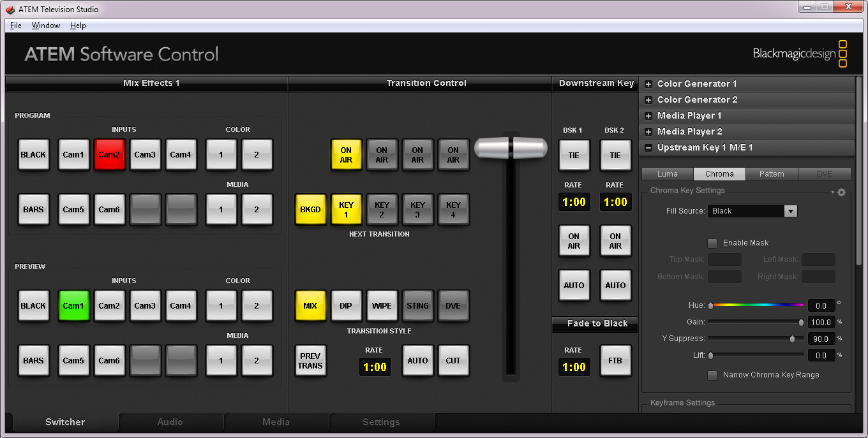868x438 pixels.
Task: Click the ATEM Television Studio title bar icon
Action: (10, 9)
